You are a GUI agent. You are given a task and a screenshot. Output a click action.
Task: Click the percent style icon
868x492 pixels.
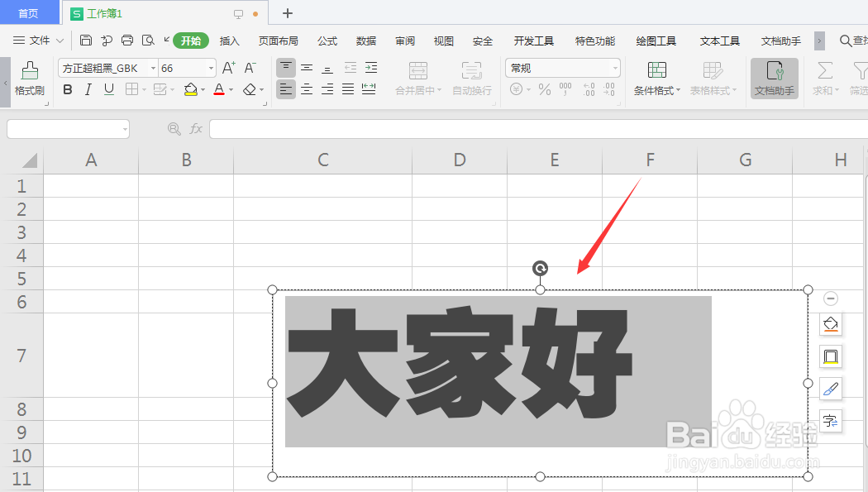point(544,88)
